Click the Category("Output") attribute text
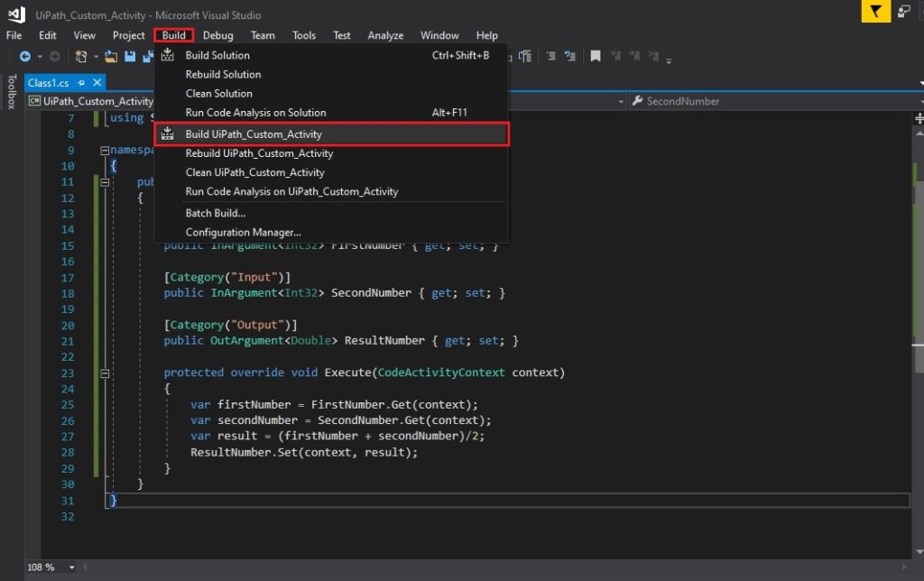Viewport: 924px width, 581px height. pos(230,325)
